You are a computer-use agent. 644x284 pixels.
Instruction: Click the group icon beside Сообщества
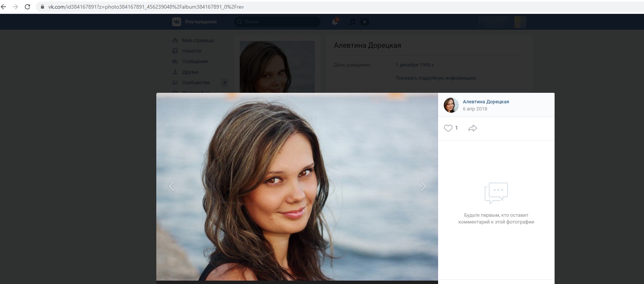(x=175, y=82)
